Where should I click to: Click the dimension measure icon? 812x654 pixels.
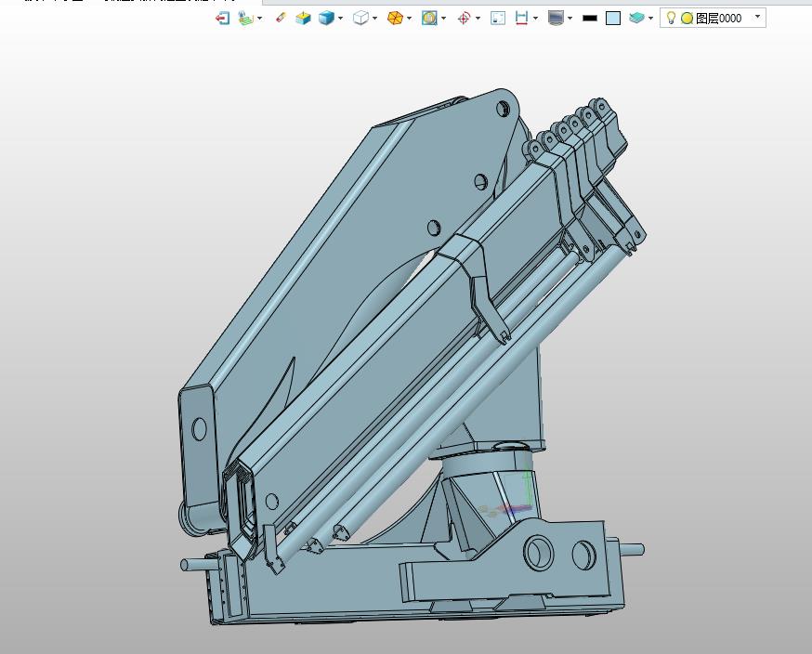point(521,19)
